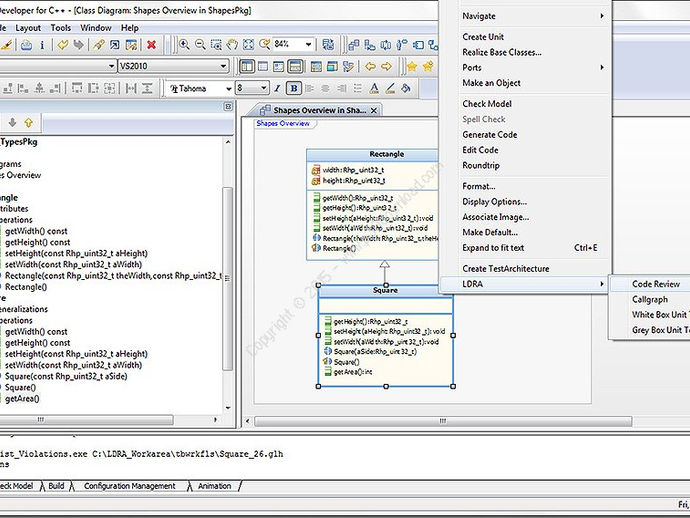The width and height of the screenshot is (690, 518).
Task: Close the browser panel with its X button
Action: pyautogui.click(x=228, y=107)
